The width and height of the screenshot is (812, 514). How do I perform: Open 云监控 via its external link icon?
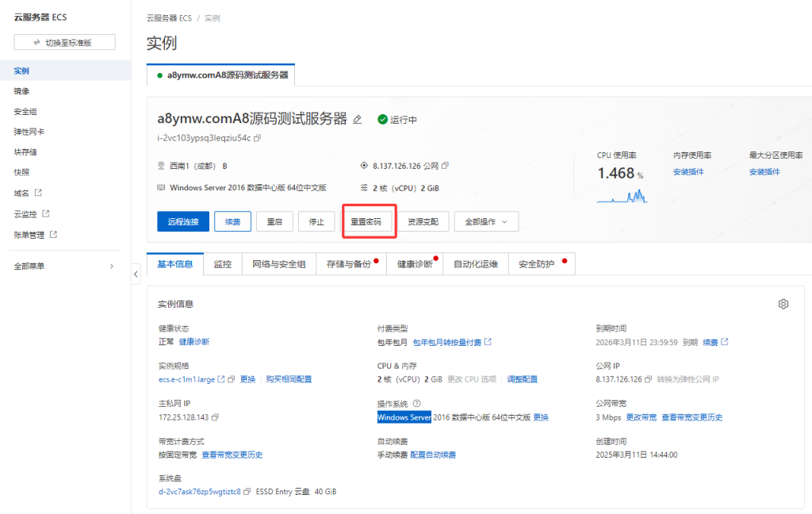click(46, 213)
